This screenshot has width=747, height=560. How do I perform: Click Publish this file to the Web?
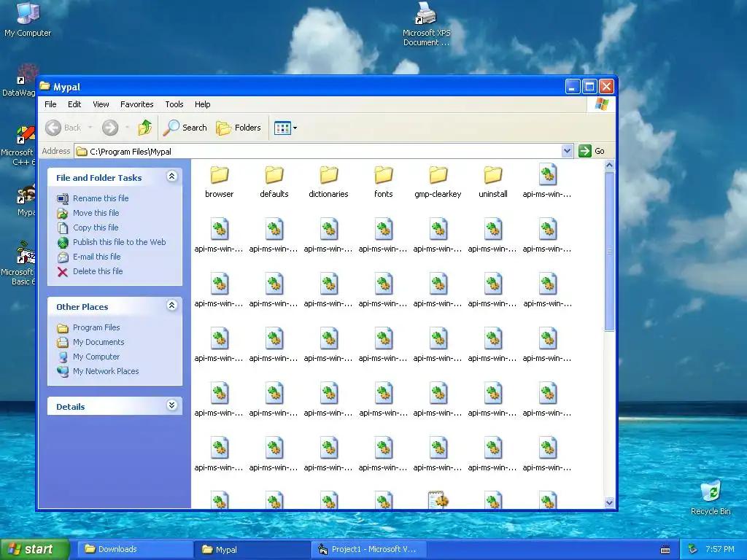pos(119,242)
